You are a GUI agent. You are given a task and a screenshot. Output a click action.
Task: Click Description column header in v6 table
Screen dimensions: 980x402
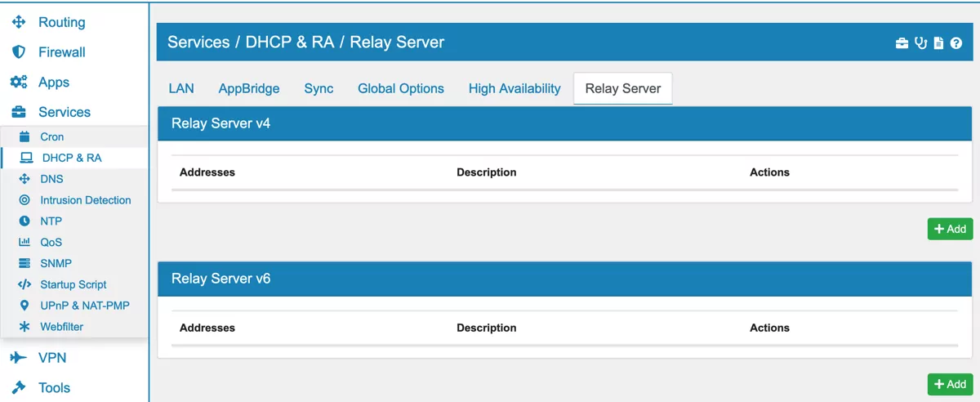(x=487, y=328)
